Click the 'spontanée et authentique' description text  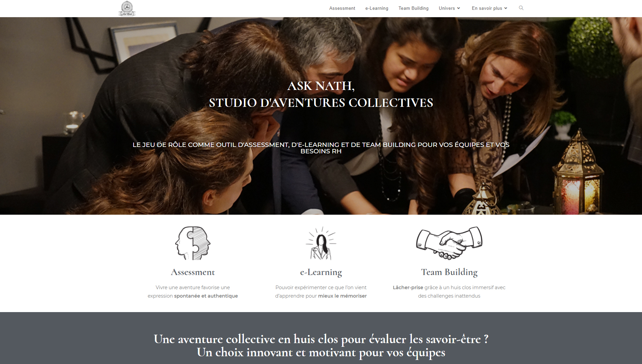tap(206, 296)
